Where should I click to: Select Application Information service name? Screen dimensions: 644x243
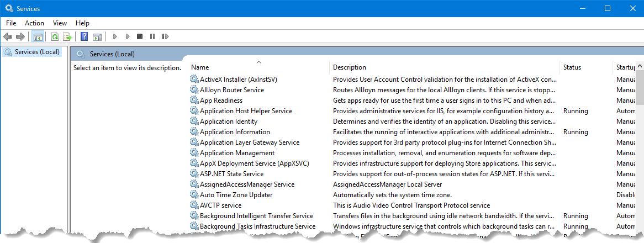(x=235, y=132)
